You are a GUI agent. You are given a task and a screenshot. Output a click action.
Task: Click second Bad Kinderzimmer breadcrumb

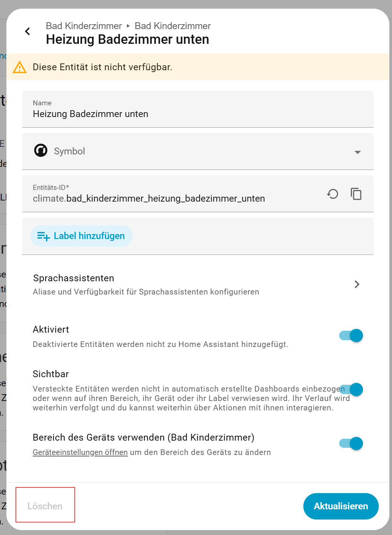(x=172, y=26)
